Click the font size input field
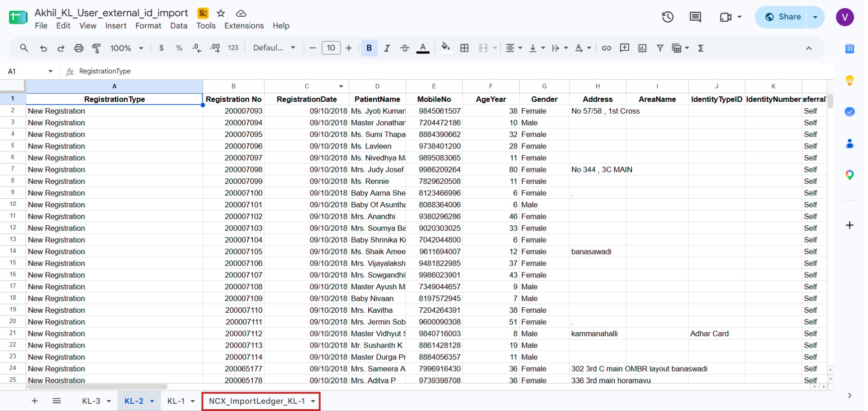 pos(331,48)
